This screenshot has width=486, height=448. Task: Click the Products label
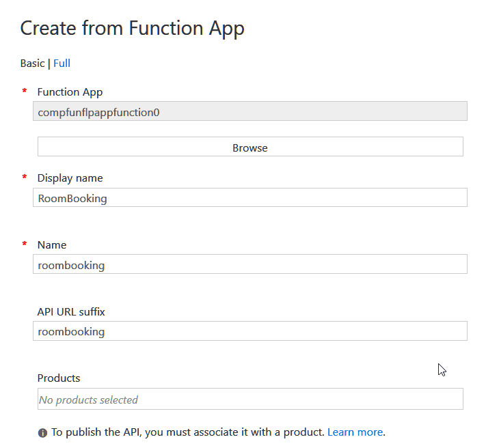click(59, 378)
